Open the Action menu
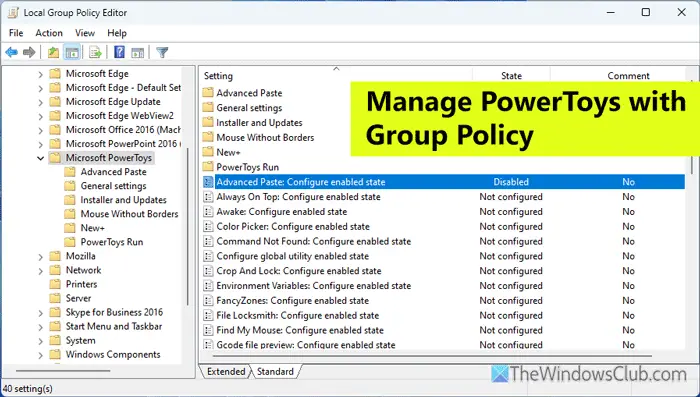The width and height of the screenshot is (700, 397). click(49, 33)
